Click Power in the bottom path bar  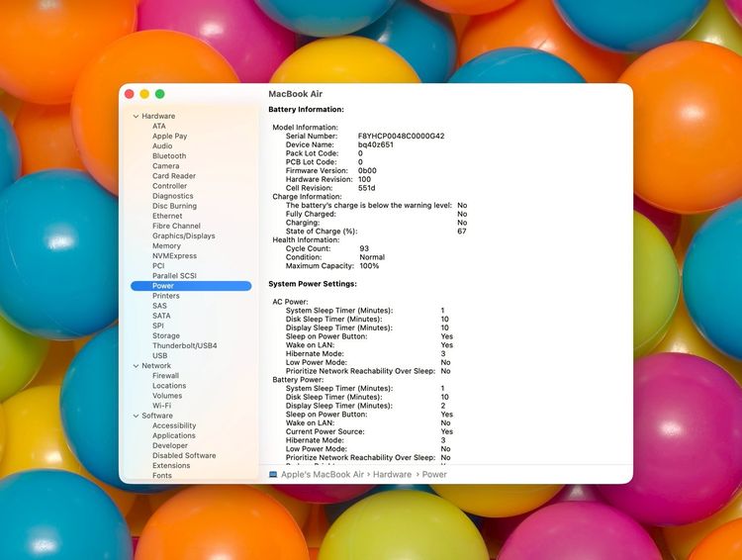[x=434, y=474]
